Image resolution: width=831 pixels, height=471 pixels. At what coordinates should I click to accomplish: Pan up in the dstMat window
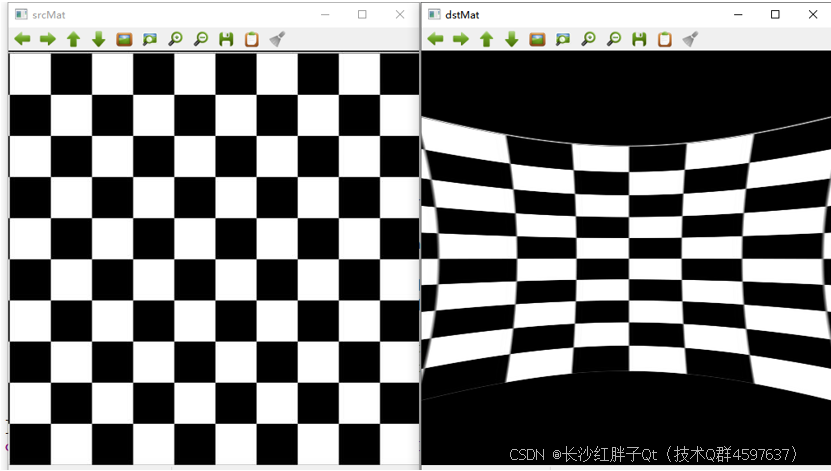tap(486, 39)
